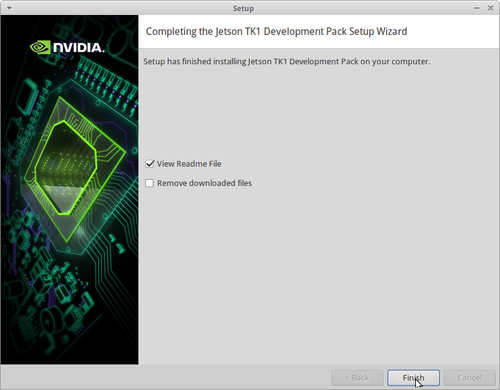Click the grayed-out Cancel button
Viewport: 500px width, 390px height.
(470, 378)
